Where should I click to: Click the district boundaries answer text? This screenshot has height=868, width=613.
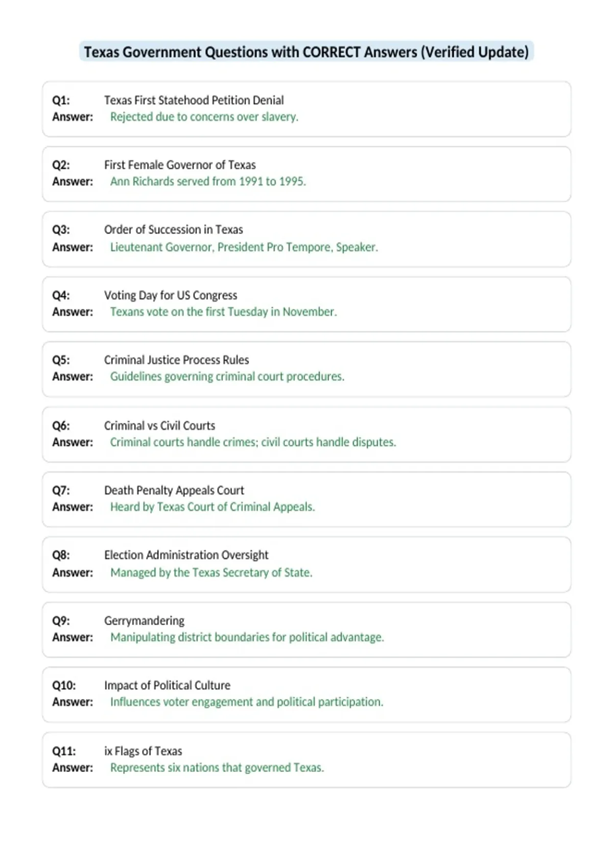(247, 637)
